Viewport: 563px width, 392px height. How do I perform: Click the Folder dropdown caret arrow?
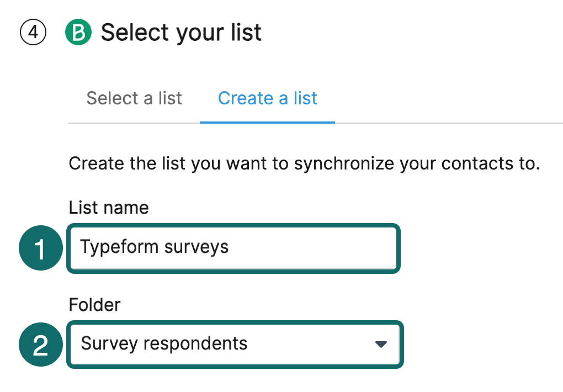381,344
